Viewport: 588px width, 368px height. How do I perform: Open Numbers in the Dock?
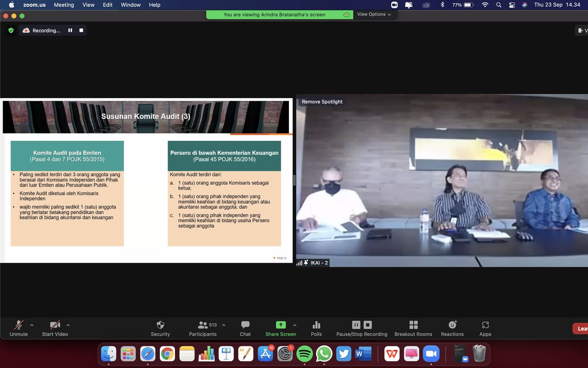207,353
